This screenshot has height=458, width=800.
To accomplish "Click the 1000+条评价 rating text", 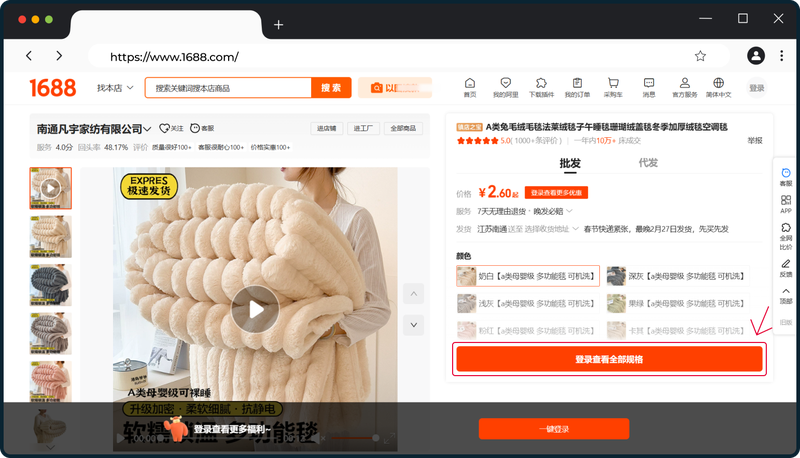I will pyautogui.click(x=538, y=140).
